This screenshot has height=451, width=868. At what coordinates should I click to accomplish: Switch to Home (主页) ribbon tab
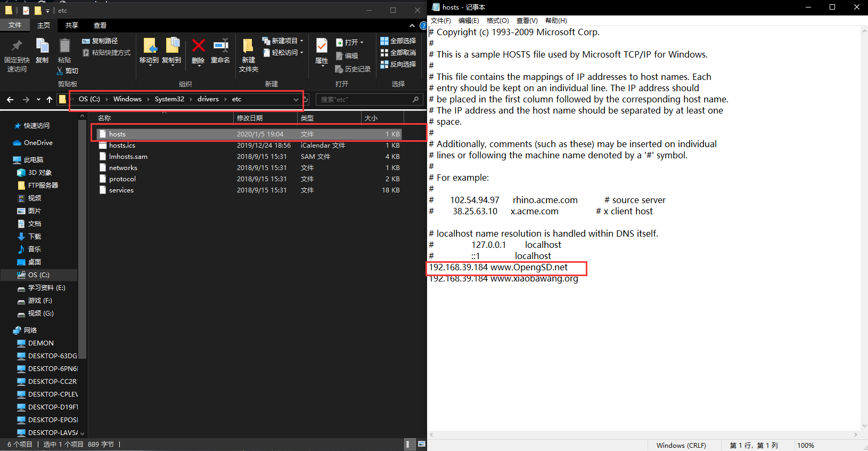coord(44,25)
